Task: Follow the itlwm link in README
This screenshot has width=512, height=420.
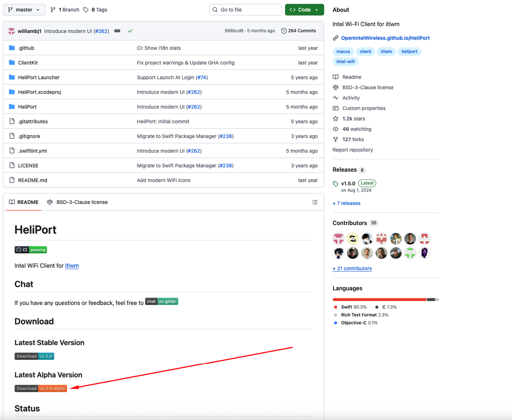Action: pyautogui.click(x=72, y=266)
